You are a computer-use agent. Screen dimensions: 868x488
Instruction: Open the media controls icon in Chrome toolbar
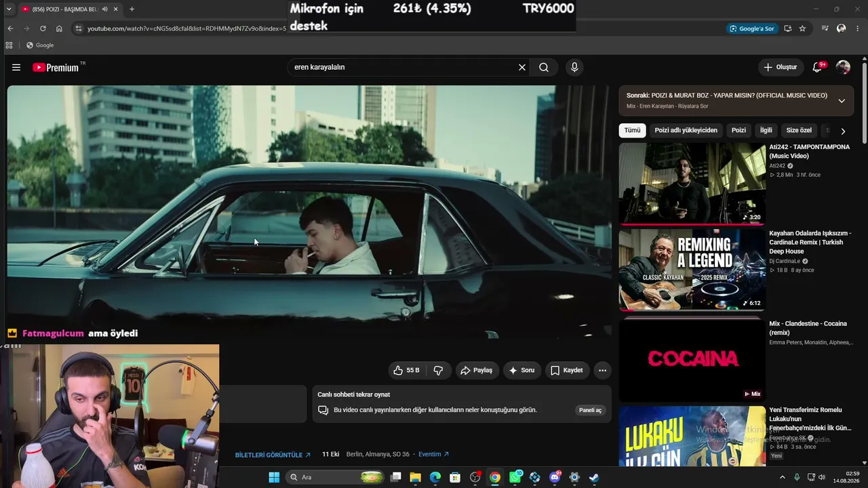(x=825, y=28)
